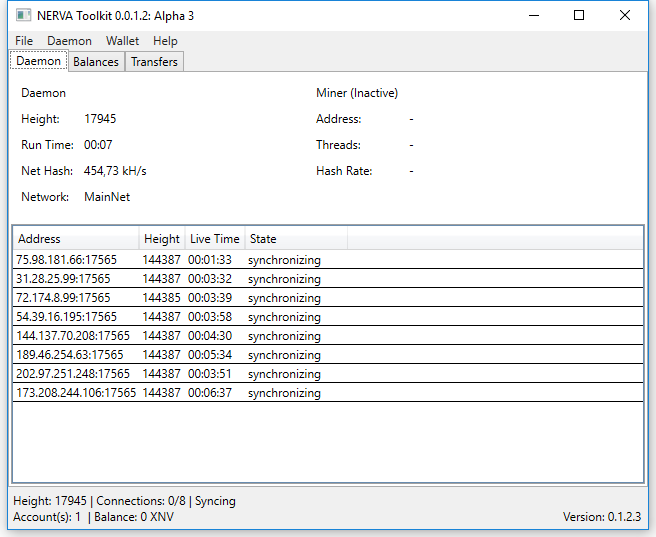Click live time 00:05:34
Viewport: 656px width, 537px height.
point(210,355)
